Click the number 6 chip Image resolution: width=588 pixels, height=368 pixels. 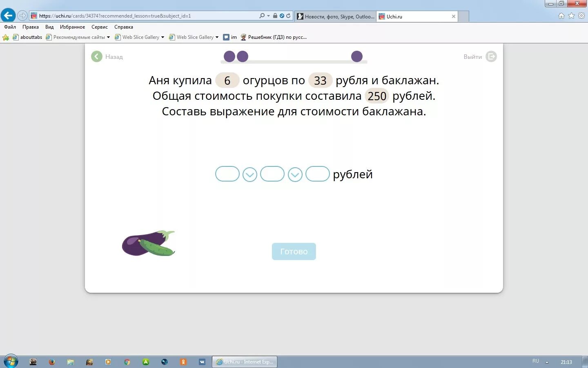pyautogui.click(x=227, y=81)
